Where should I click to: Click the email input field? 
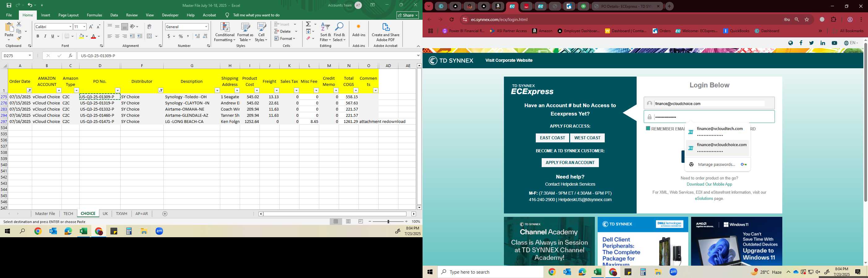709,104
